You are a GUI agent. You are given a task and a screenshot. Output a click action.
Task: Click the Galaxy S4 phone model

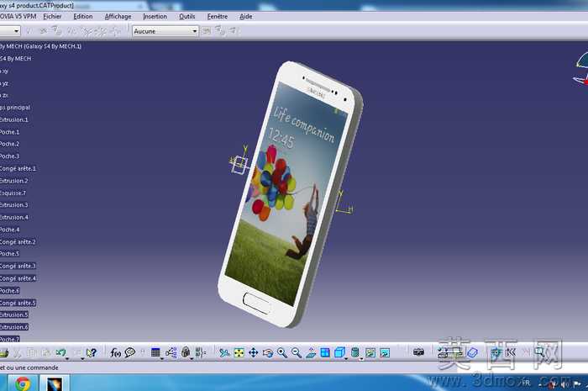290,194
